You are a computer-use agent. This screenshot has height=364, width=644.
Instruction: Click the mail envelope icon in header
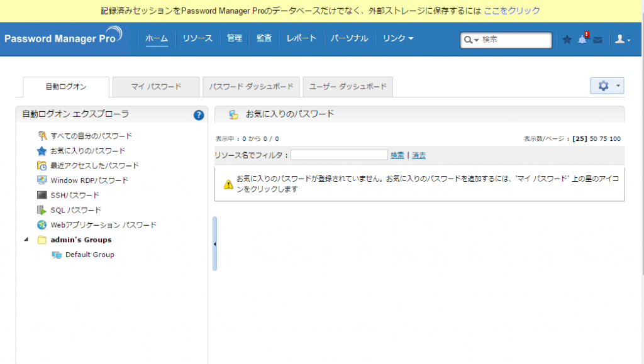(x=597, y=40)
